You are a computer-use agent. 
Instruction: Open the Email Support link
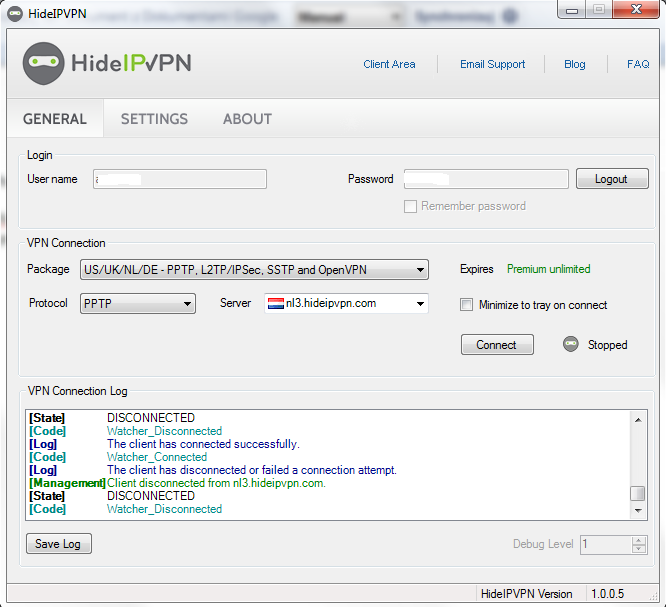(492, 64)
